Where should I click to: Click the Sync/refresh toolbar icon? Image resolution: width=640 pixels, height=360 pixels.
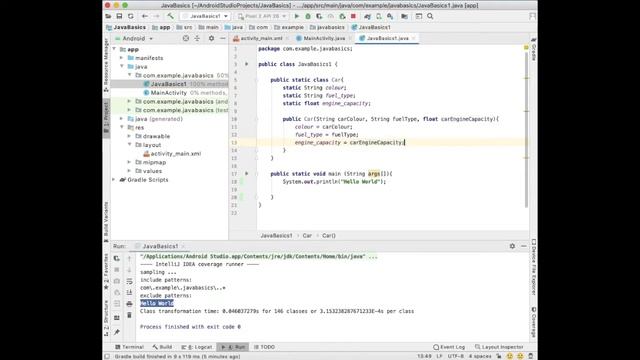coord(131,16)
